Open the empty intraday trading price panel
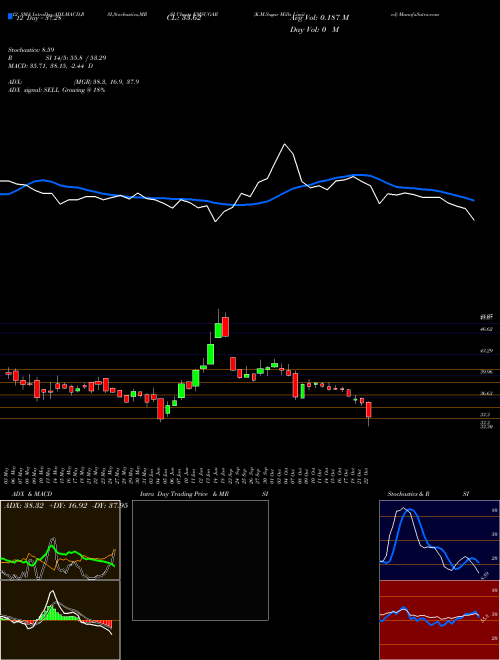The width and height of the screenshot is (500, 660). (200, 560)
